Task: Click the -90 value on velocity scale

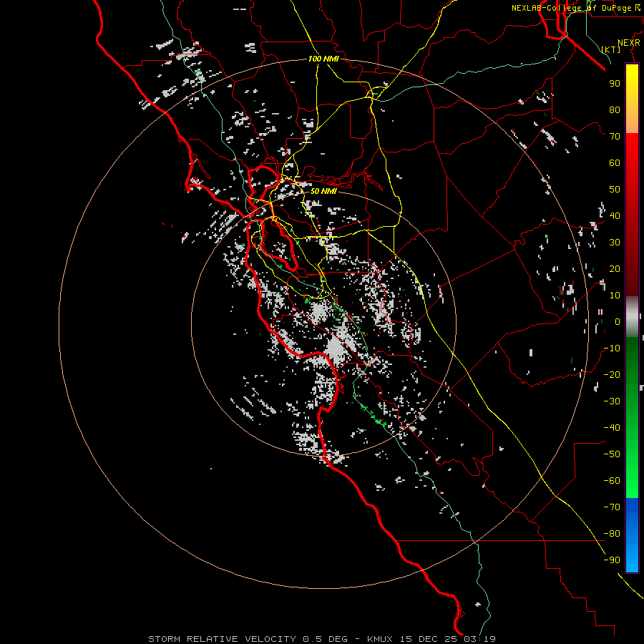Action: [612, 560]
